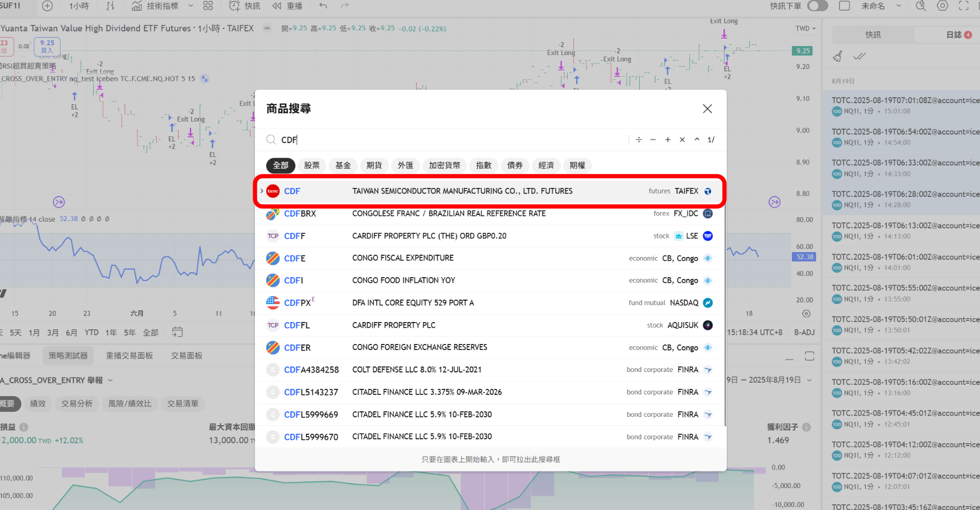
Task: Click the search results list scrollbar
Action: click(x=725, y=303)
